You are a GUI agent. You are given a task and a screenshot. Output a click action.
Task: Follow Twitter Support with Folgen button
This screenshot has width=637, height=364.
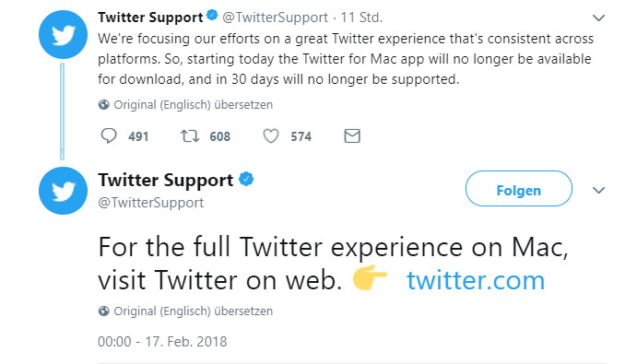coord(519,189)
